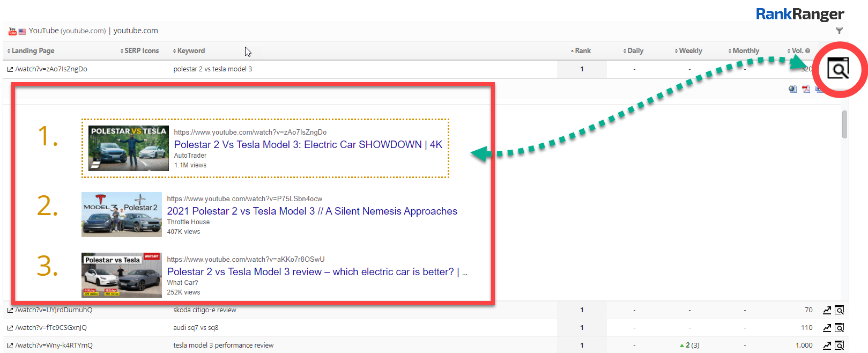The height and width of the screenshot is (353, 868).
Task: Click volume value '70'
Action: [808, 310]
